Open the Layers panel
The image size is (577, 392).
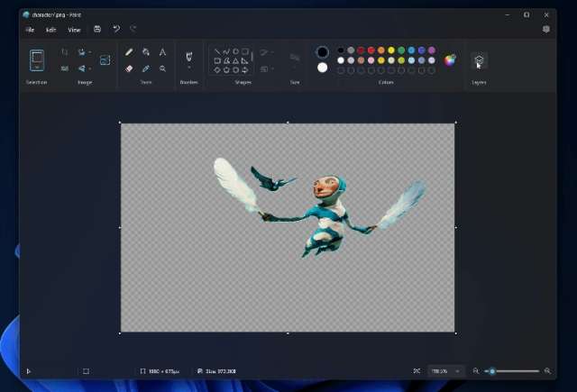(480, 61)
